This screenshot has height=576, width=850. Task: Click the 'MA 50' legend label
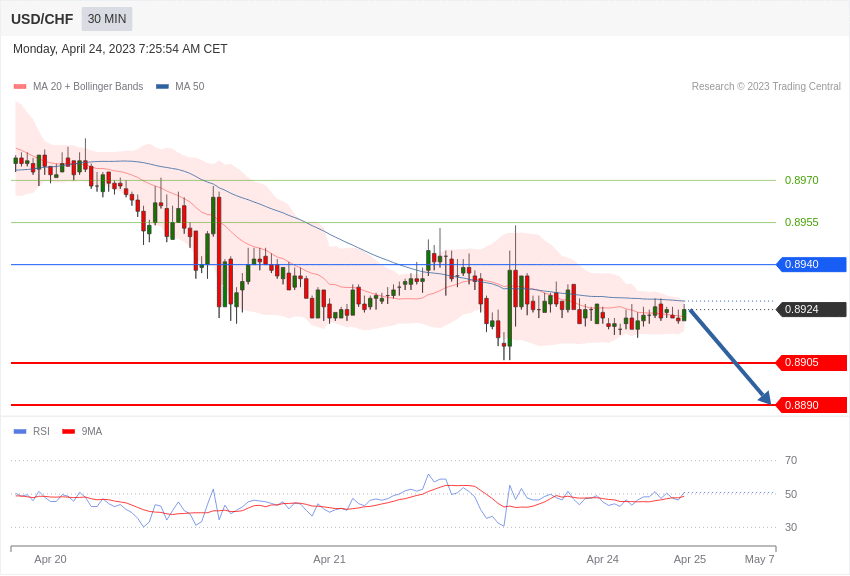click(x=190, y=86)
